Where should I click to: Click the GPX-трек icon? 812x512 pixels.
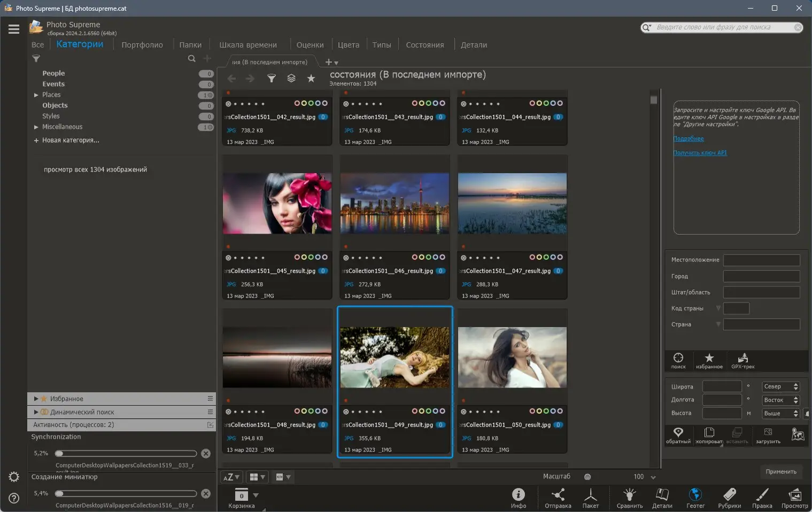[743, 359]
